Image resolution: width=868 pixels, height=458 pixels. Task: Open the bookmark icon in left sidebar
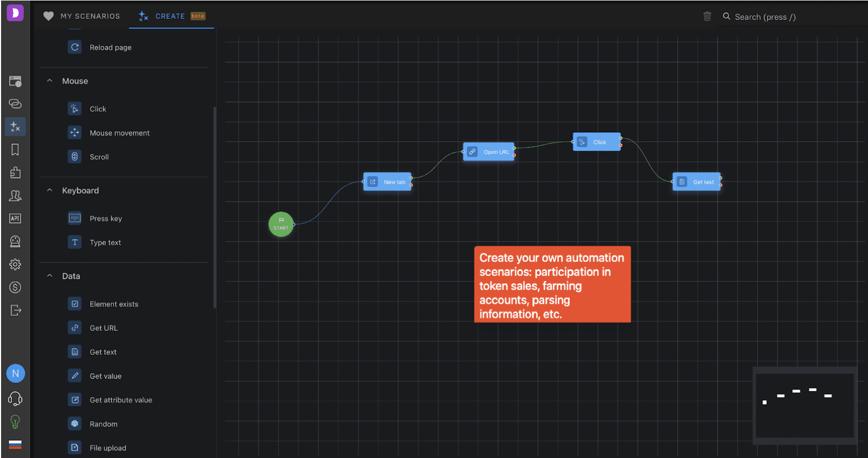pos(15,150)
